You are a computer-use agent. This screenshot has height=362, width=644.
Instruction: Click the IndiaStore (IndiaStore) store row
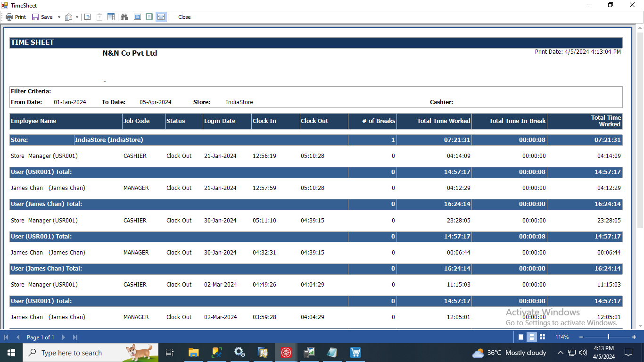point(316,140)
